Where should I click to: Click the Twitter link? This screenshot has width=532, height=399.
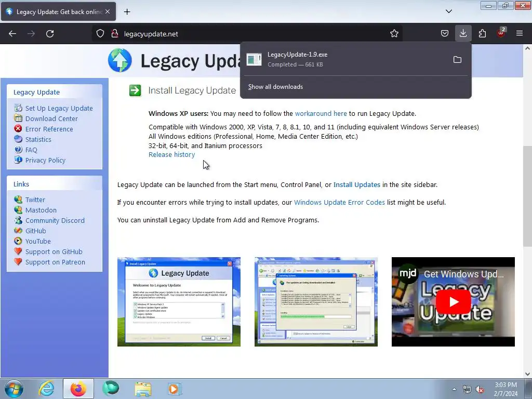click(x=35, y=200)
